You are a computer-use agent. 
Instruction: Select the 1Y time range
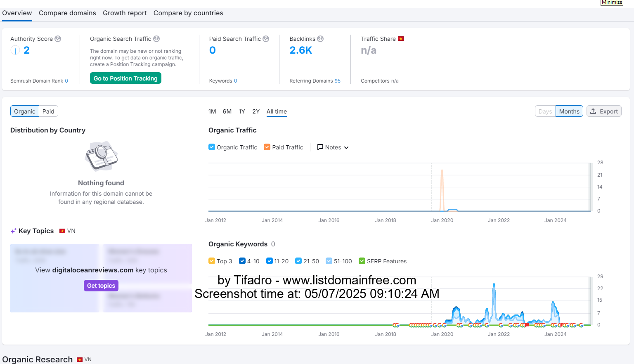[x=242, y=111]
